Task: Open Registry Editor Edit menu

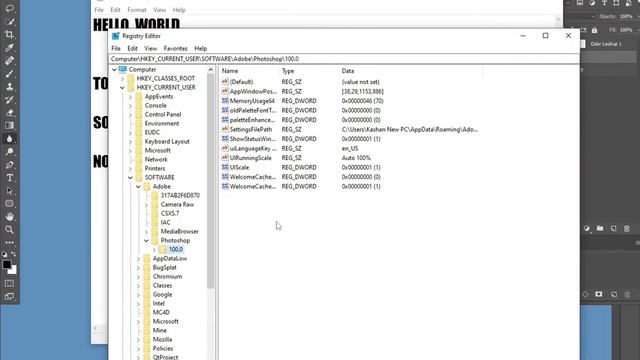Action: click(132, 48)
